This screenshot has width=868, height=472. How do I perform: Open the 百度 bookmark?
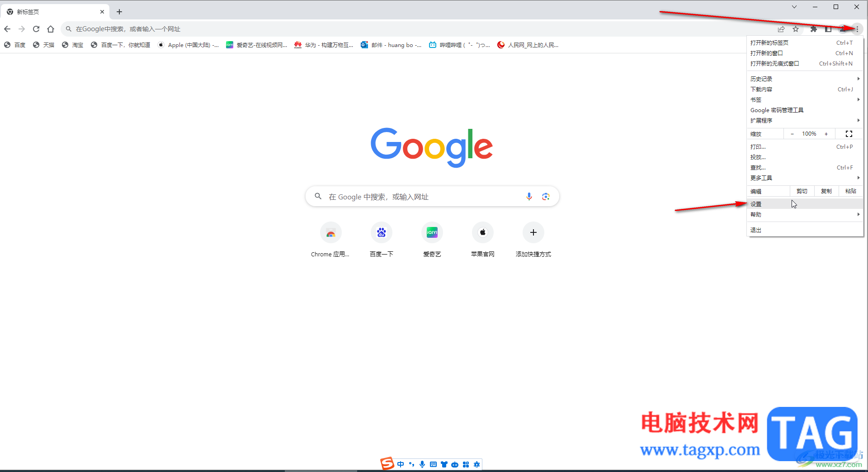(15, 45)
